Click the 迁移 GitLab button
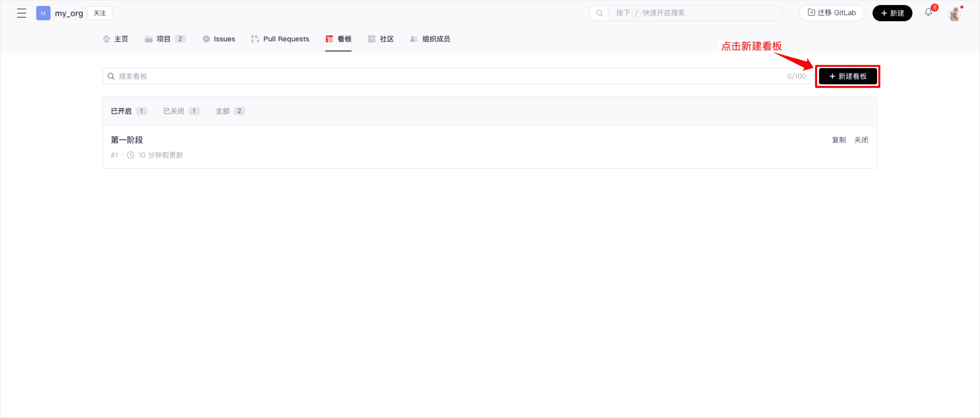Image resolution: width=980 pixels, height=418 pixels. (x=831, y=13)
